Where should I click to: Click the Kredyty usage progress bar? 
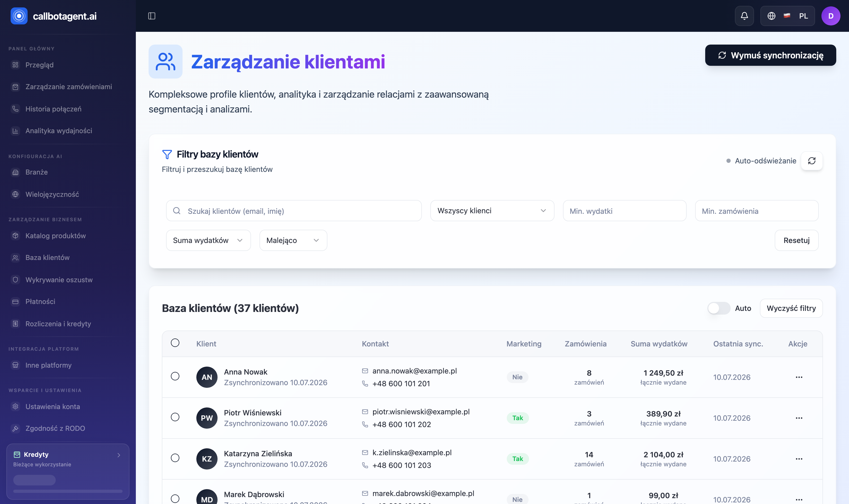pos(68,491)
